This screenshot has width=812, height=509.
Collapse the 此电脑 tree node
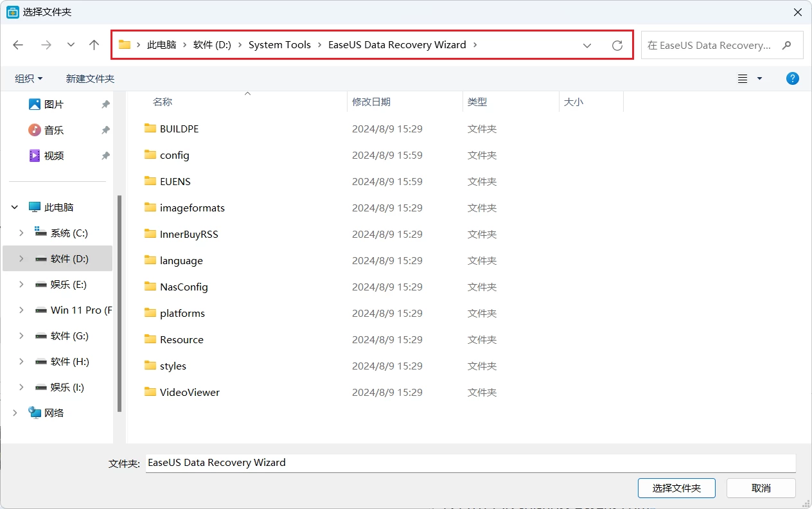(15, 207)
